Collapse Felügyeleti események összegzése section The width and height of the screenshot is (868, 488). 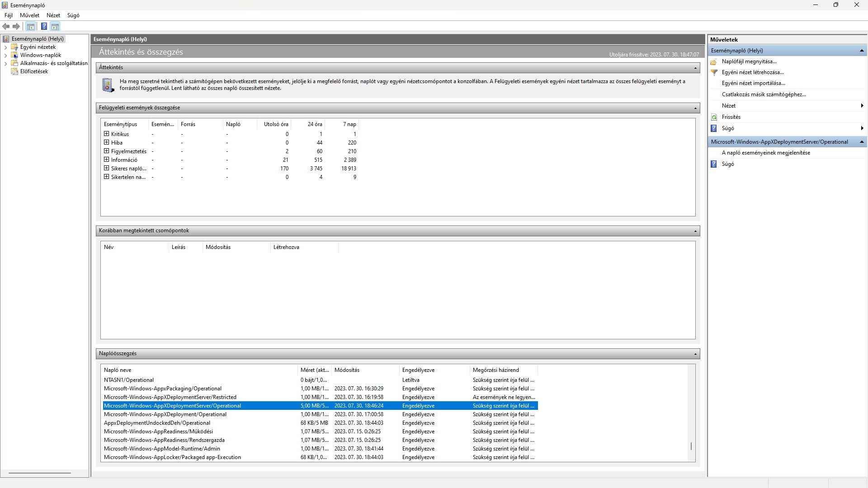tap(695, 108)
